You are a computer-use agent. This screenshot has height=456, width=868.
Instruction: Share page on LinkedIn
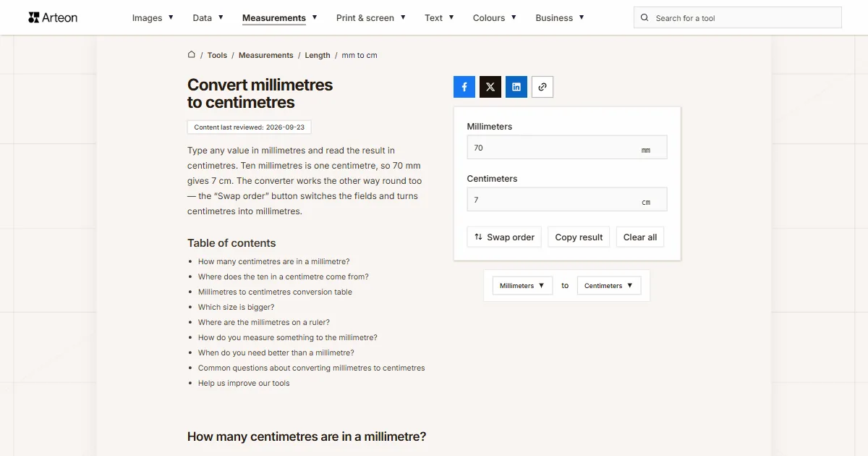516,87
